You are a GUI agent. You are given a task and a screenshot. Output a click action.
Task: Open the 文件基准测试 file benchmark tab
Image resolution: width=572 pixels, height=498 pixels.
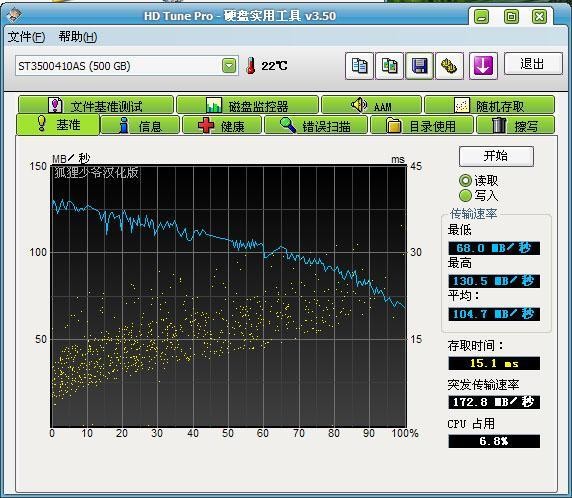point(96,105)
